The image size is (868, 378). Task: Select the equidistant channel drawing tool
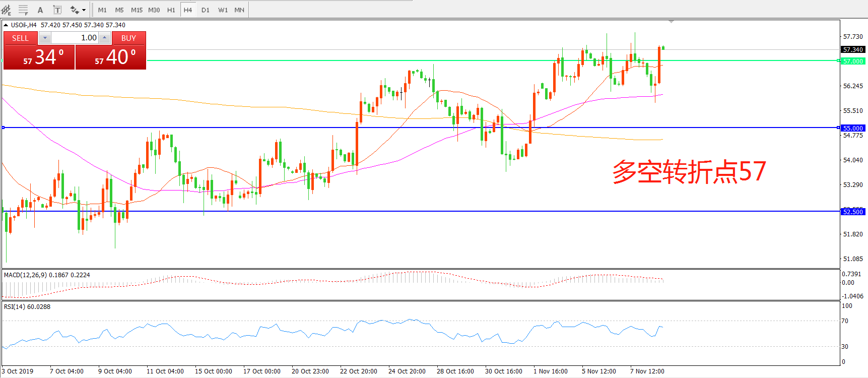[x=6, y=10]
